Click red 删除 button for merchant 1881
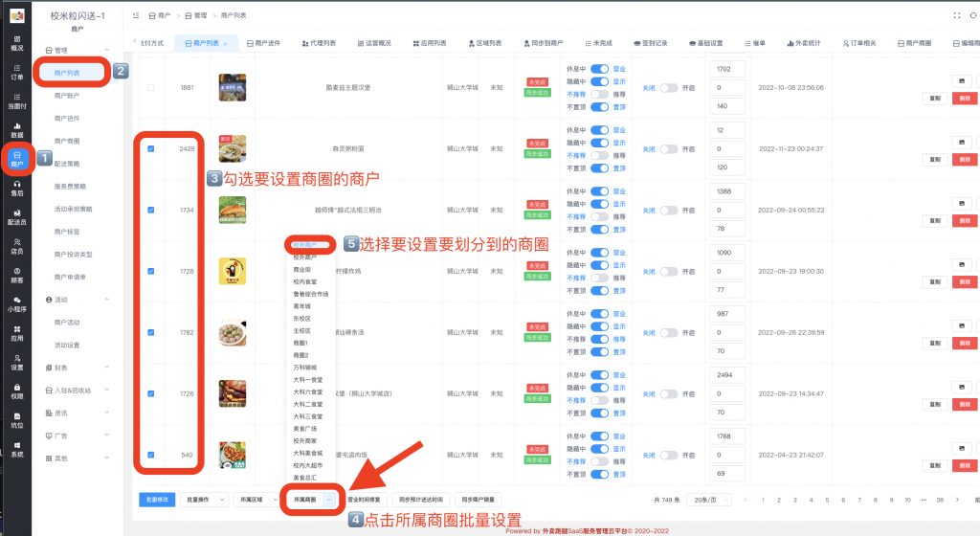Image resolution: width=980 pixels, height=536 pixels. click(965, 99)
